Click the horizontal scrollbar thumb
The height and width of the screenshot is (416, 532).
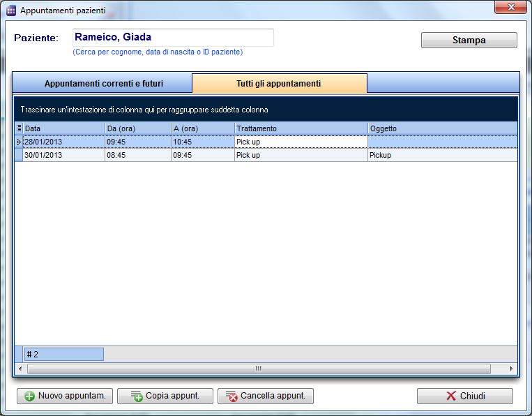[259, 369]
